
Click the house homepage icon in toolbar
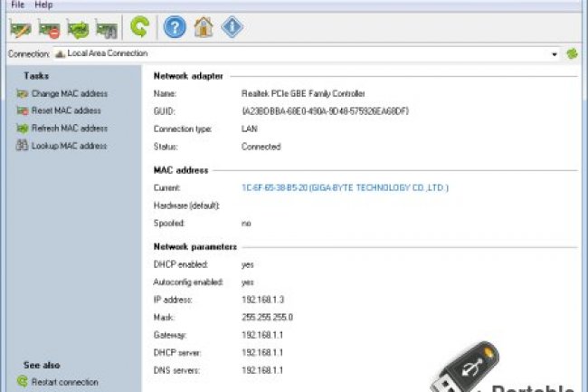204,28
